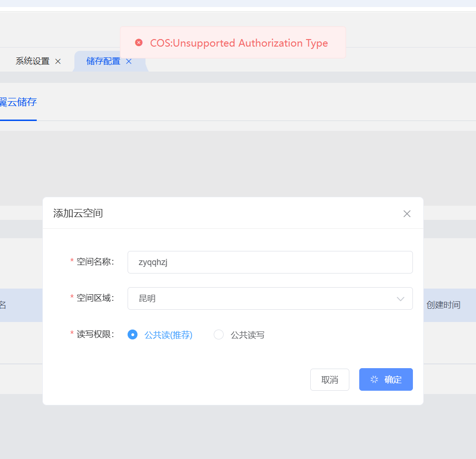Switch to the 储存配置 tab

pos(103,62)
